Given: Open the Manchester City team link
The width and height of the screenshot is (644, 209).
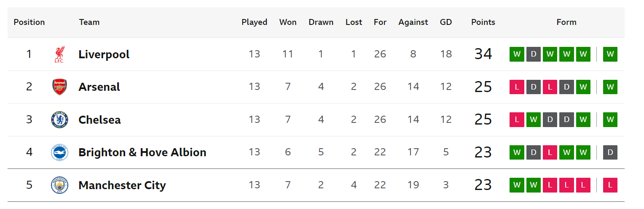Looking at the screenshot, I should tap(122, 185).
